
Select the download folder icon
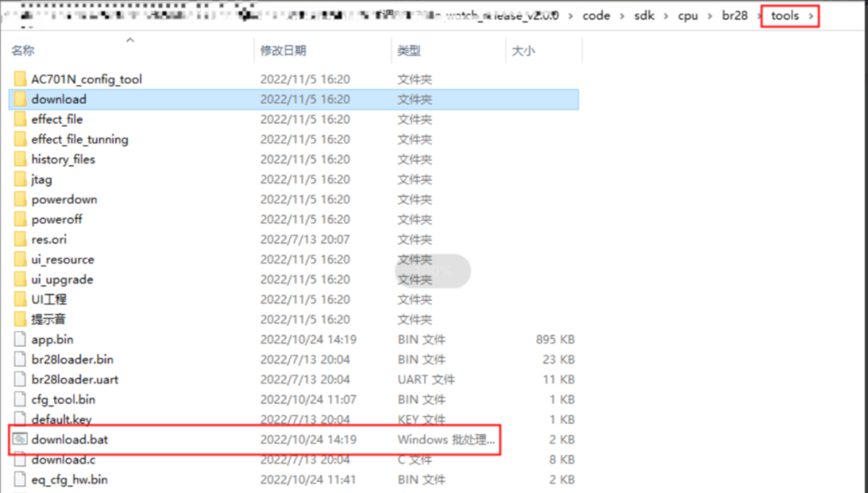coord(20,99)
